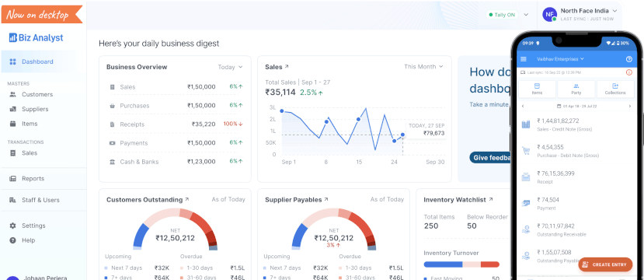Click the Receipt icon on phone

click(526, 177)
